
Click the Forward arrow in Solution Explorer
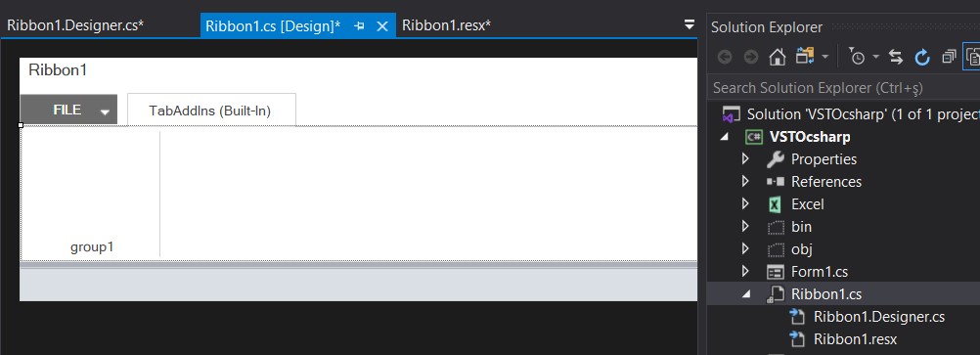tap(751, 57)
